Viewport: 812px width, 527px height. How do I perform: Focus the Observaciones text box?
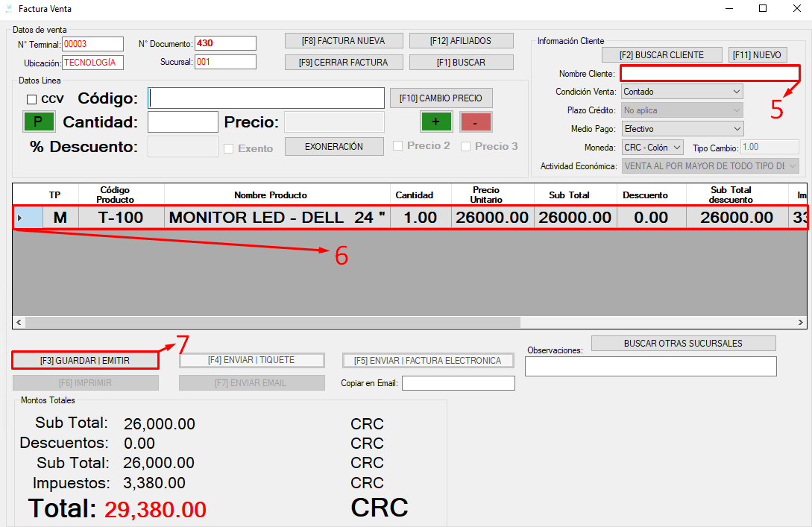click(651, 367)
